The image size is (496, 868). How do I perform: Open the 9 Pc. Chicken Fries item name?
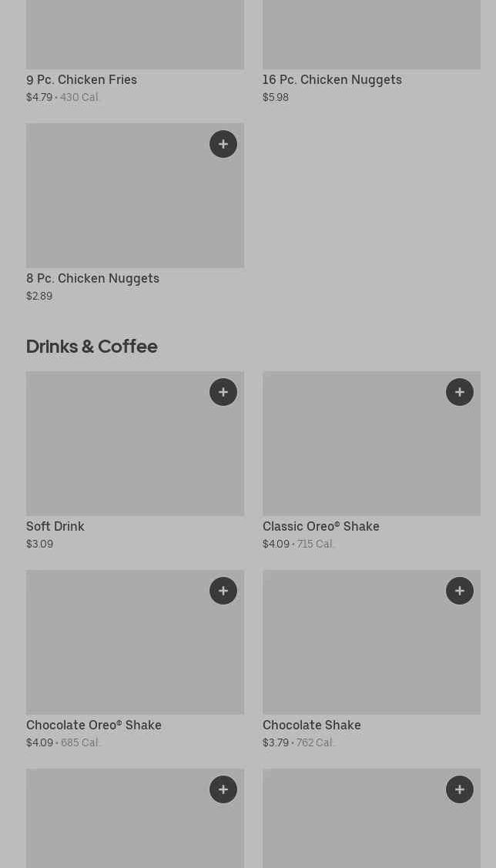click(82, 80)
